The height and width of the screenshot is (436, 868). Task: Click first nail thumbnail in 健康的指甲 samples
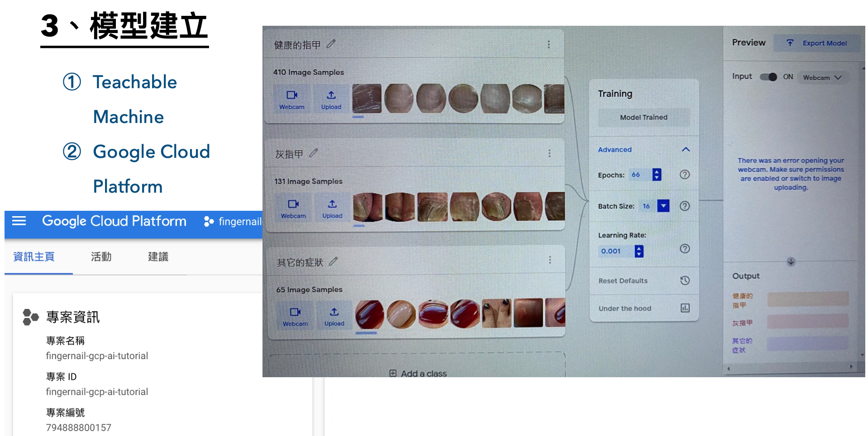pos(367,98)
